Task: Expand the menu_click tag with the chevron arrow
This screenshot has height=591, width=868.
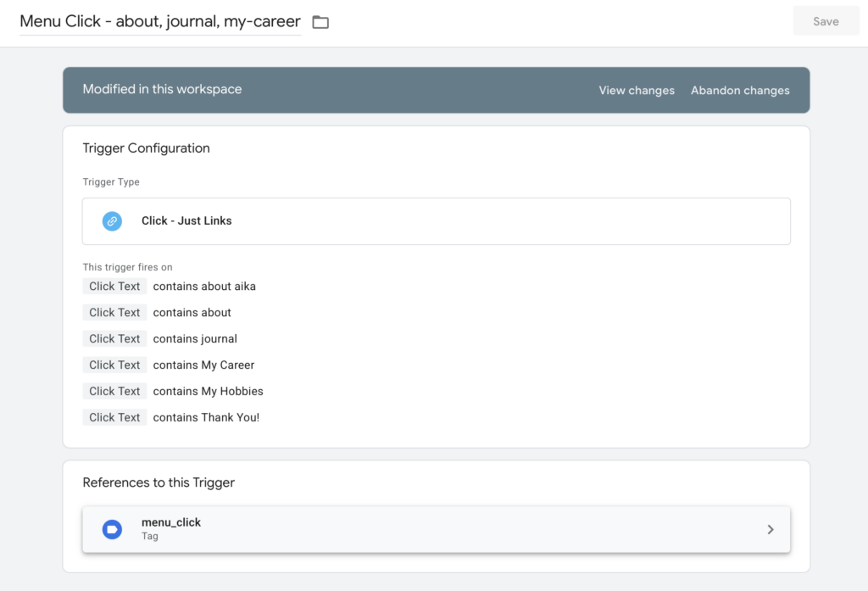Action: [x=770, y=529]
